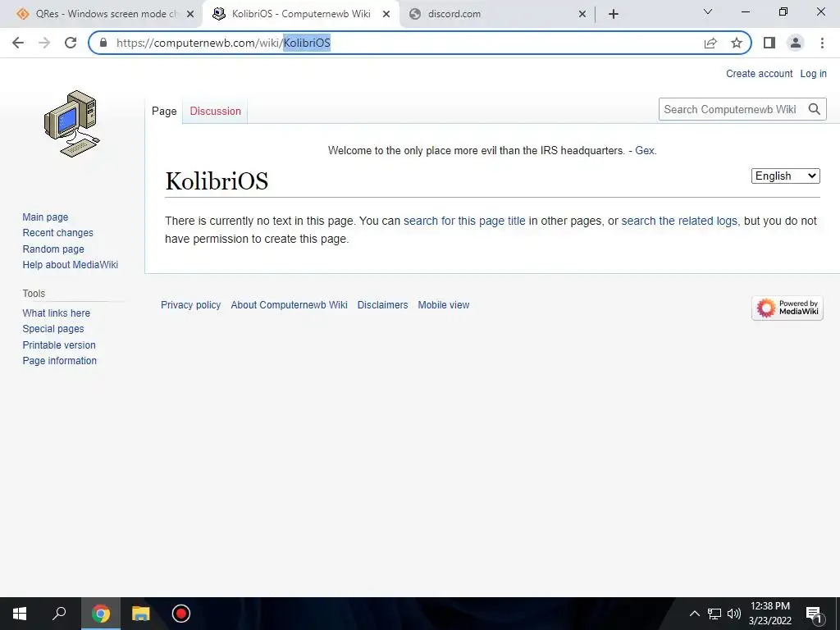
Task: Share this page using the share icon
Action: (x=710, y=43)
